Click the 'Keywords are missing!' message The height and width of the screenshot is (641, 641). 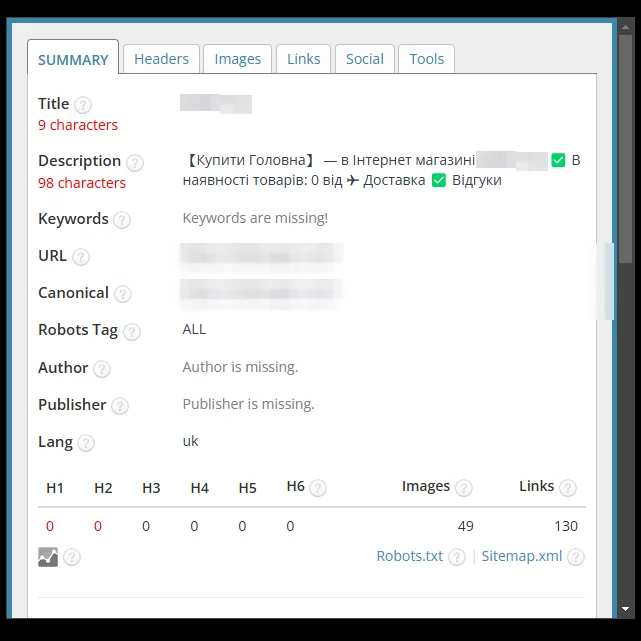255,218
